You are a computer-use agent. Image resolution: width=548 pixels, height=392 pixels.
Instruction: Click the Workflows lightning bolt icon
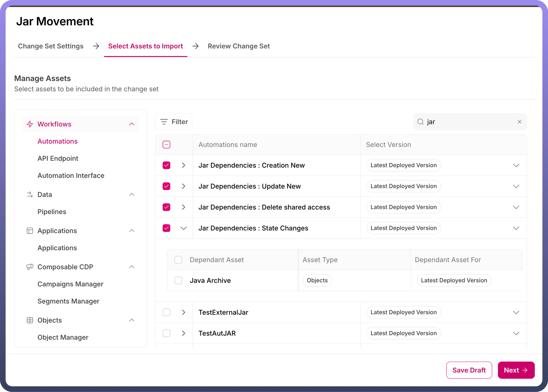pyautogui.click(x=30, y=124)
